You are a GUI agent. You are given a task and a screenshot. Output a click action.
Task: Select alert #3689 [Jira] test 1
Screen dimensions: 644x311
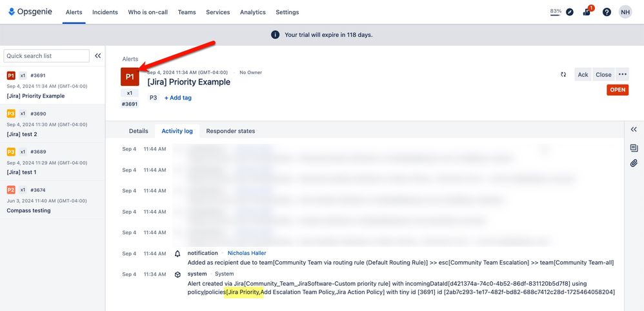tap(52, 162)
